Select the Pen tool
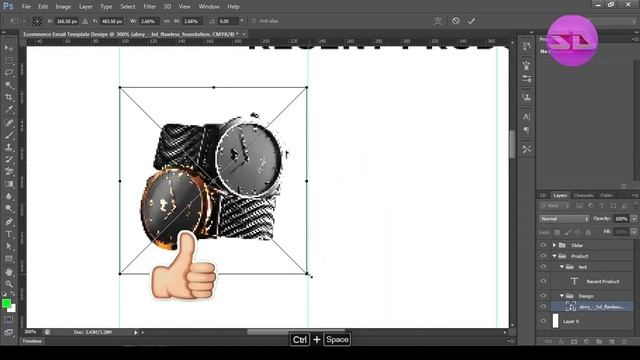The image size is (640, 360). (9, 222)
